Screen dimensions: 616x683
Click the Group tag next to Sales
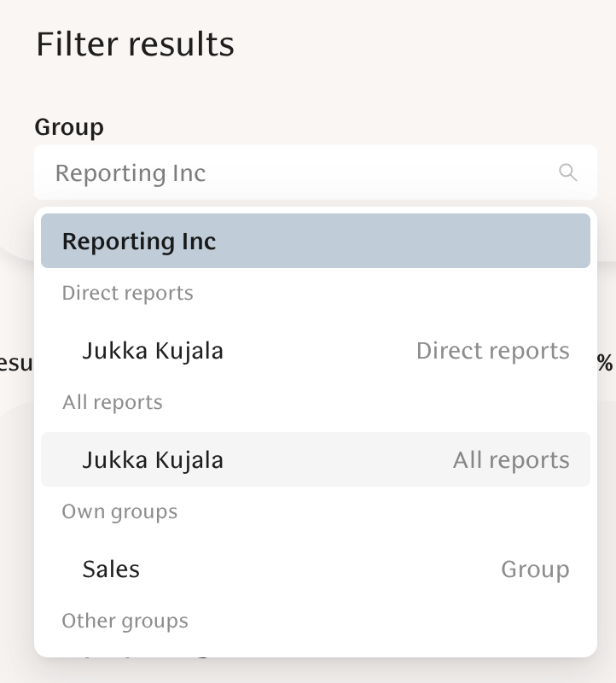(535, 569)
